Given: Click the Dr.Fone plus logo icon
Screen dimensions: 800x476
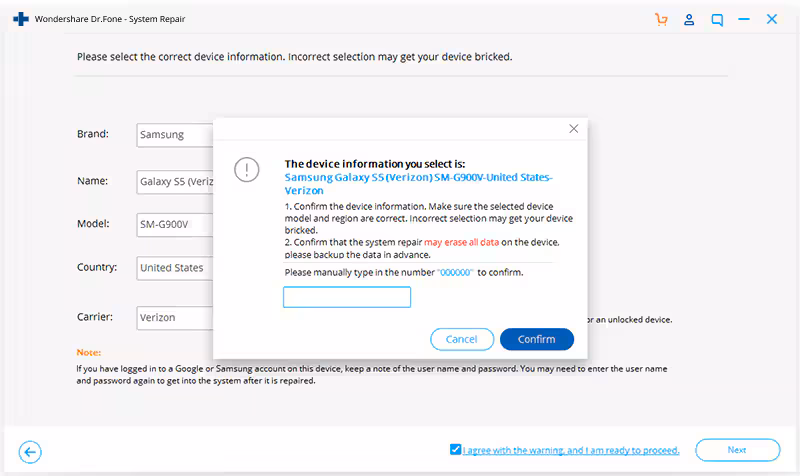Looking at the screenshot, I should (x=21, y=19).
